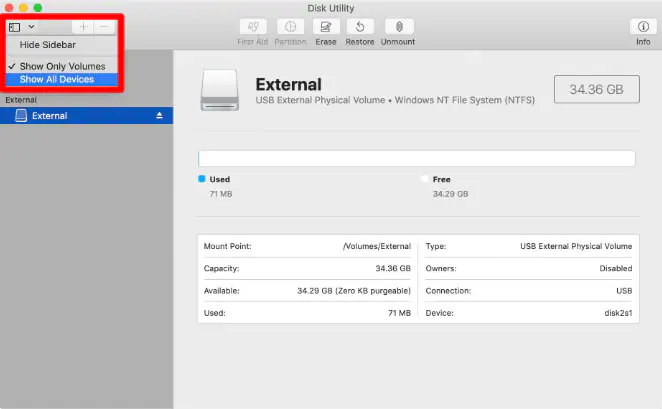Click the Connection USB value

point(624,291)
